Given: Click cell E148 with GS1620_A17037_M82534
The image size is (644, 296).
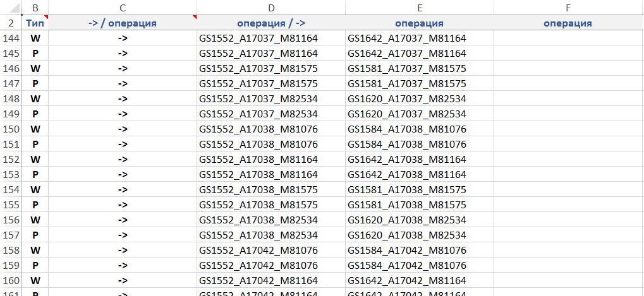Looking at the screenshot, I should coord(407,98).
